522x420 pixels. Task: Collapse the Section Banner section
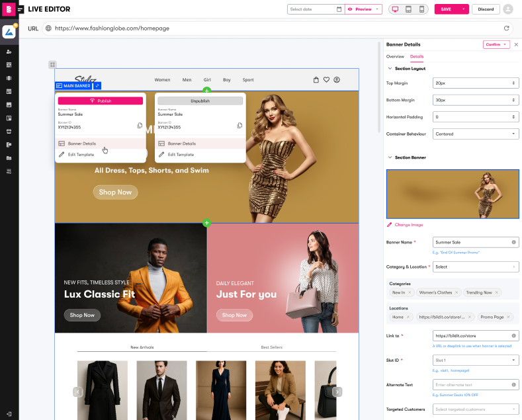click(390, 157)
